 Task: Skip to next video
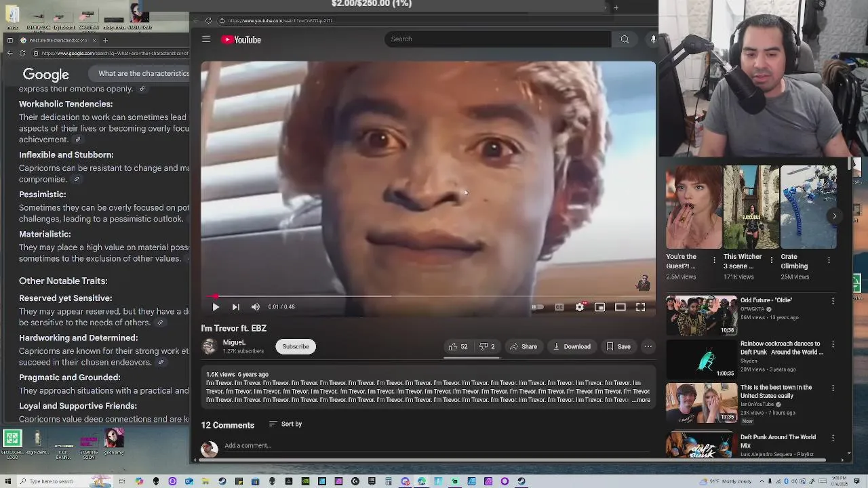tap(235, 307)
